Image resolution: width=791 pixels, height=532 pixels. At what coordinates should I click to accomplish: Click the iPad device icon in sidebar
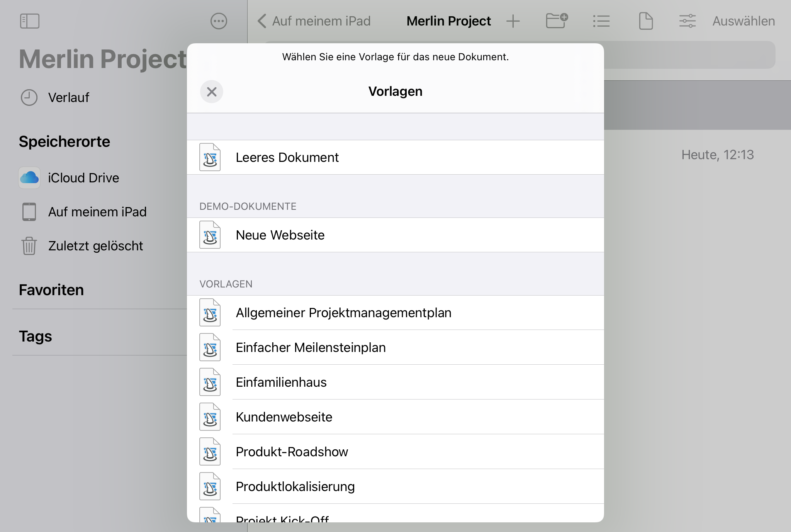(29, 212)
